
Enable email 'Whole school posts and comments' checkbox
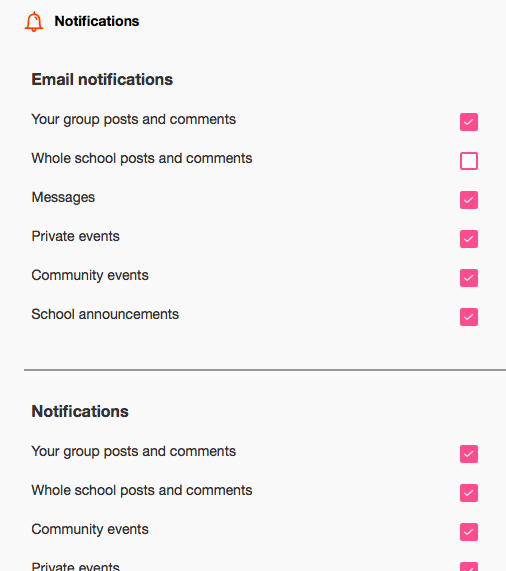coord(469,161)
